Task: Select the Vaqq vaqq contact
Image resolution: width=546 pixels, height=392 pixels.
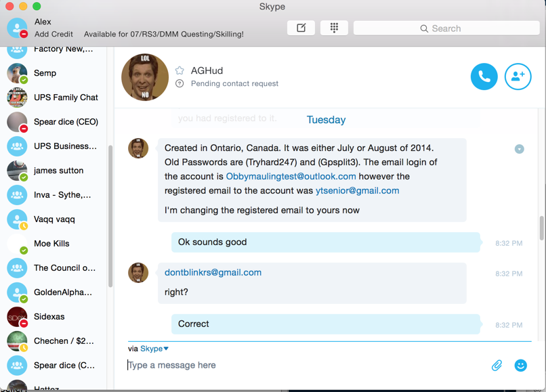Action: (54, 219)
